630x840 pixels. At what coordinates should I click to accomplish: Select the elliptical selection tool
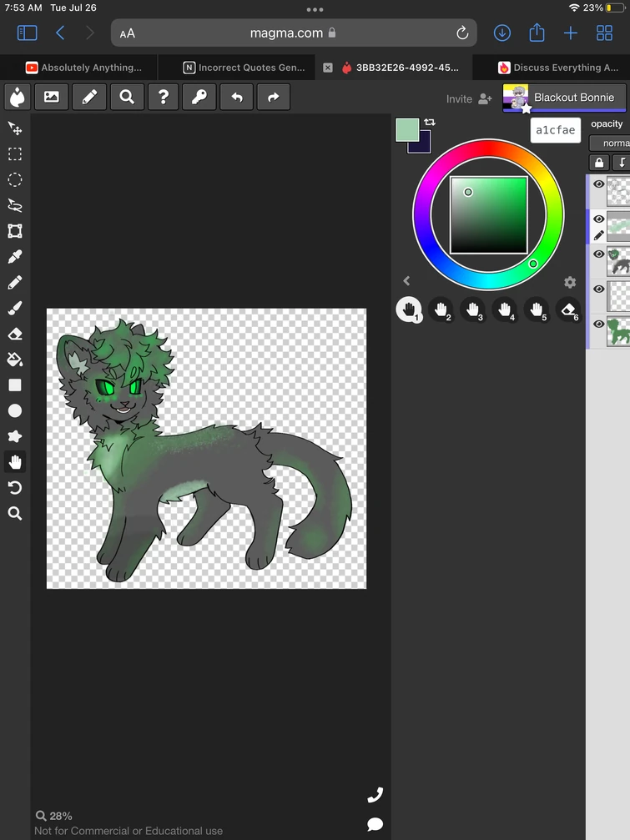click(x=15, y=179)
